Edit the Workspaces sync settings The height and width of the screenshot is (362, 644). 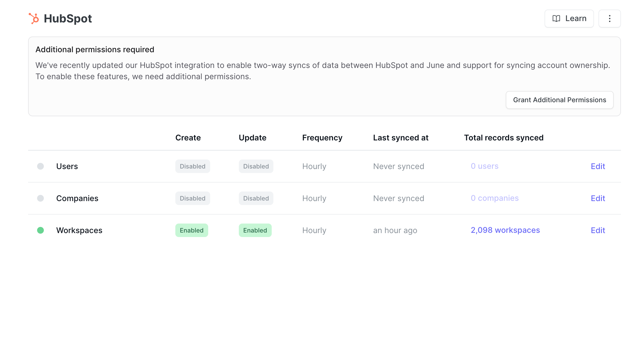pos(598,230)
